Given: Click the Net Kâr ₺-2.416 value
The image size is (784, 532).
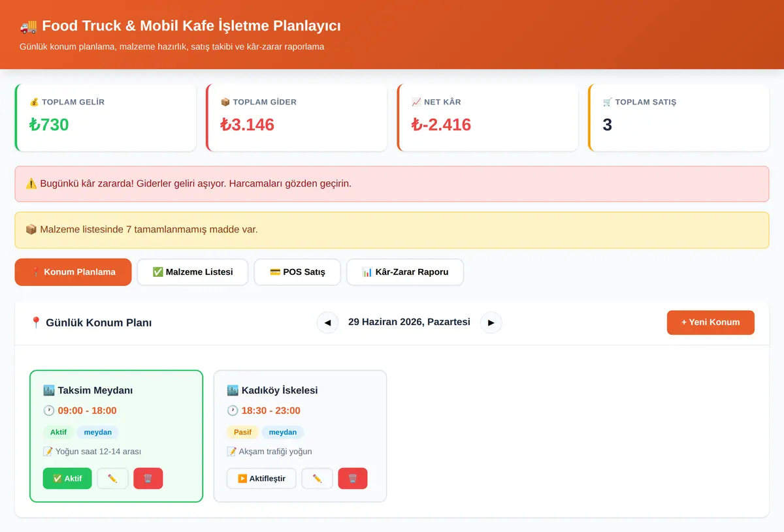Looking at the screenshot, I should tap(441, 125).
